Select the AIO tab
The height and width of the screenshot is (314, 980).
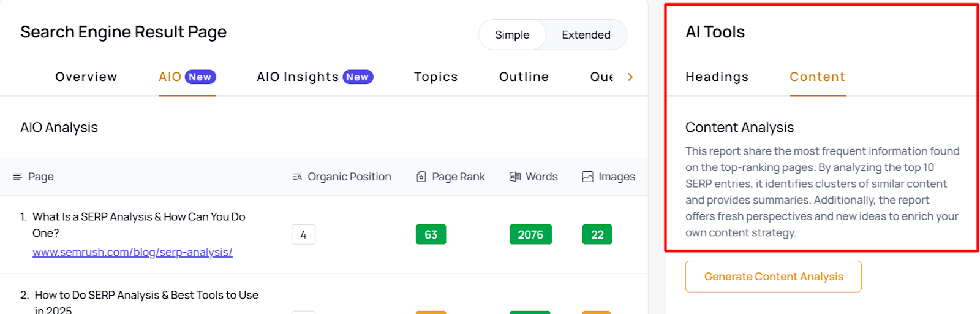pos(187,77)
